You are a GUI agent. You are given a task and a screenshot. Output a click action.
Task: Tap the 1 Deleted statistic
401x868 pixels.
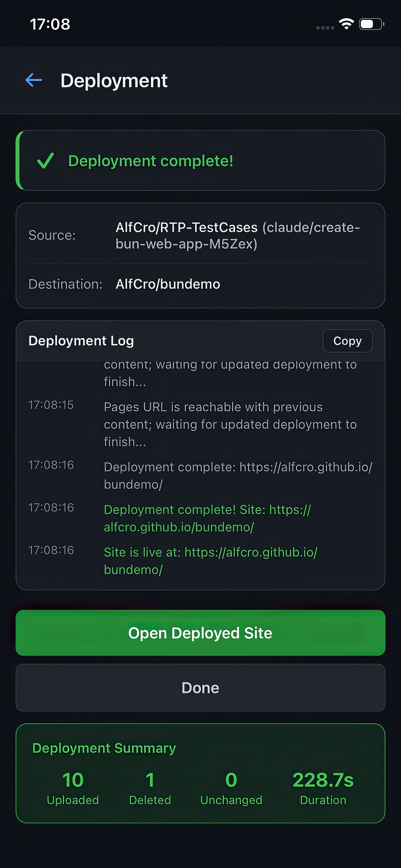pos(150,788)
